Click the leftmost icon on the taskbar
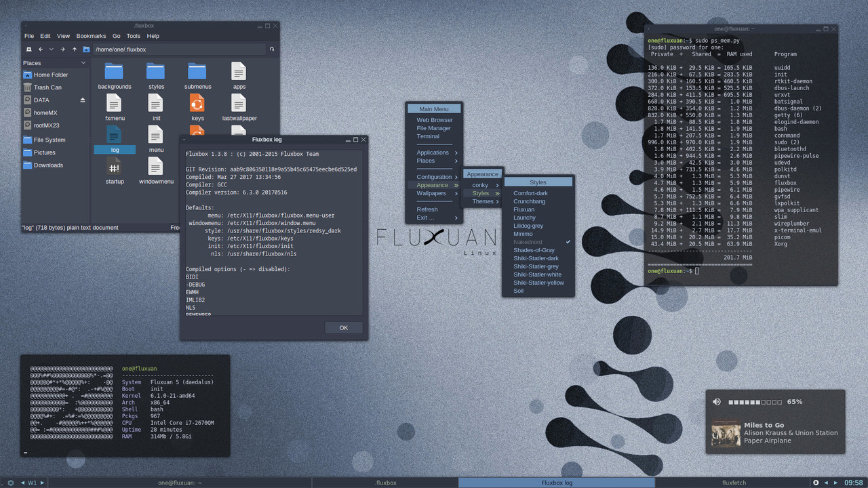868x488 pixels. pos(10,483)
